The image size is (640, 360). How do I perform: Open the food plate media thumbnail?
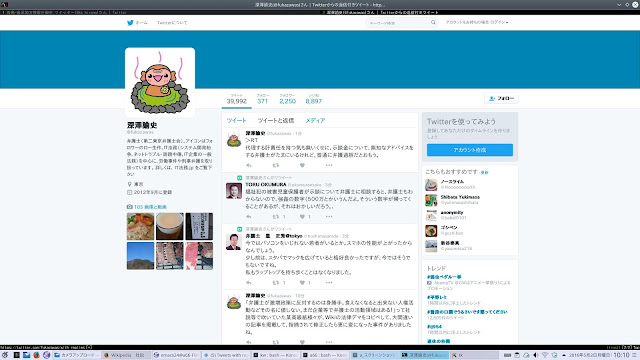(140, 226)
